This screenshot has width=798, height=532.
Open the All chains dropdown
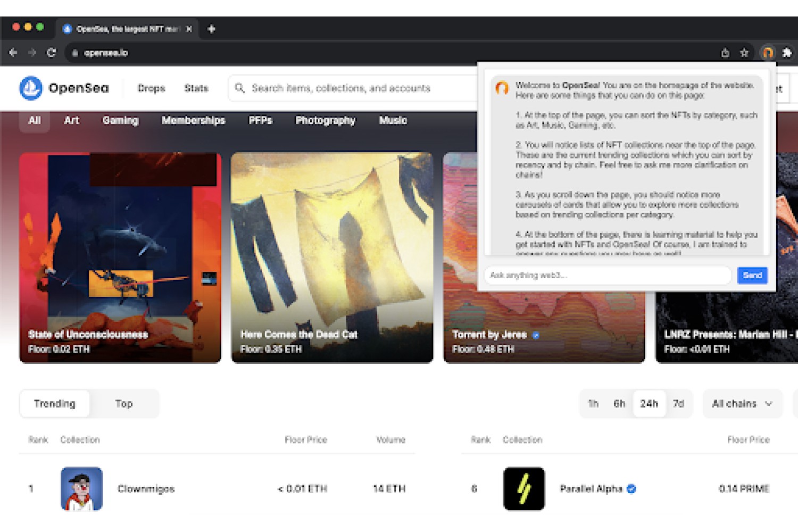pos(742,403)
